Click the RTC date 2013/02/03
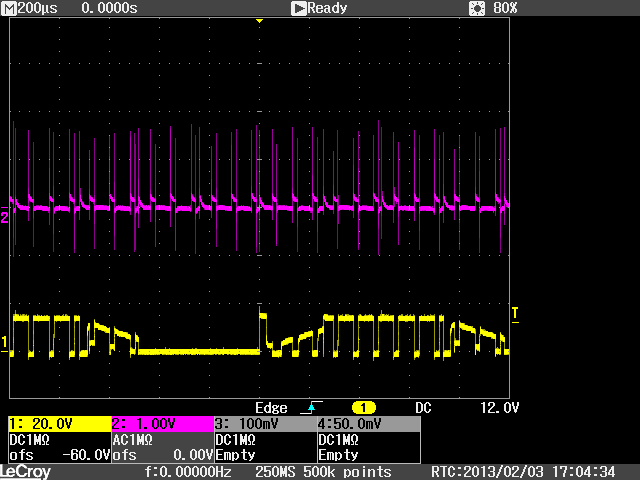The image size is (640, 480). (503, 472)
